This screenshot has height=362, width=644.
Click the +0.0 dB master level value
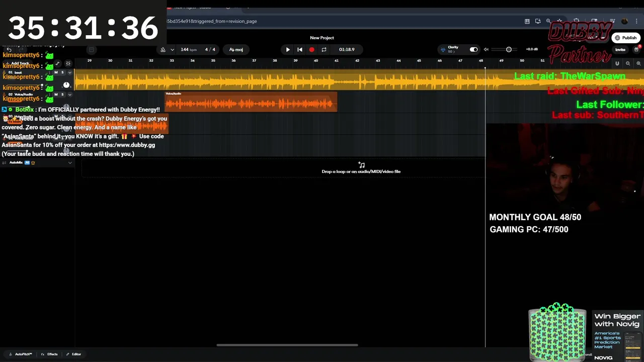(x=532, y=49)
